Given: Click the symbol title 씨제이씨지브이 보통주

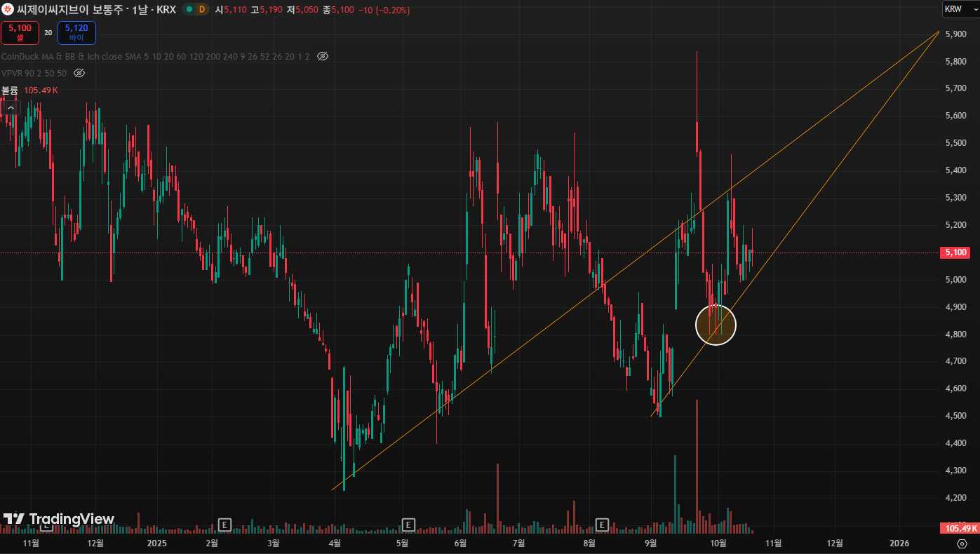Looking at the screenshot, I should (x=71, y=10).
